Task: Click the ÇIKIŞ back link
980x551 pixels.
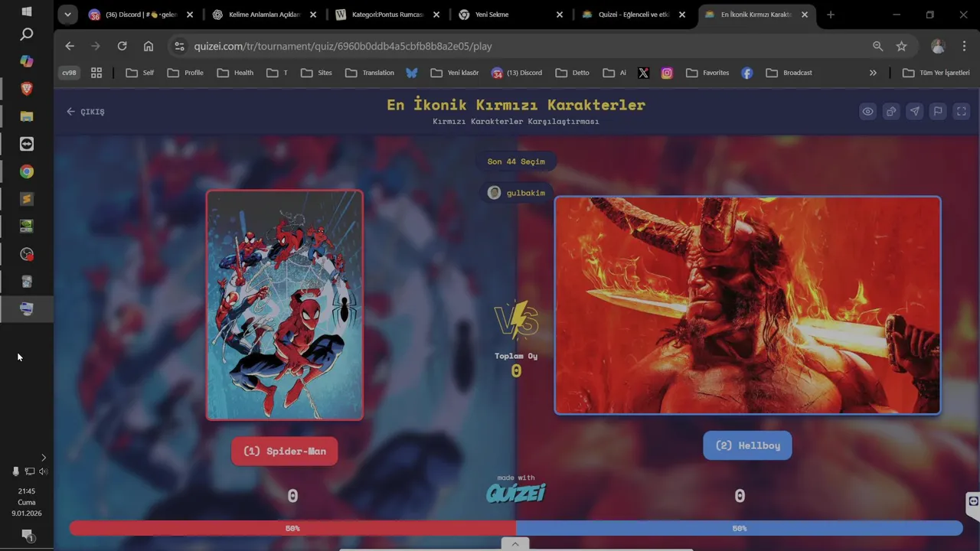Action: coord(85,112)
